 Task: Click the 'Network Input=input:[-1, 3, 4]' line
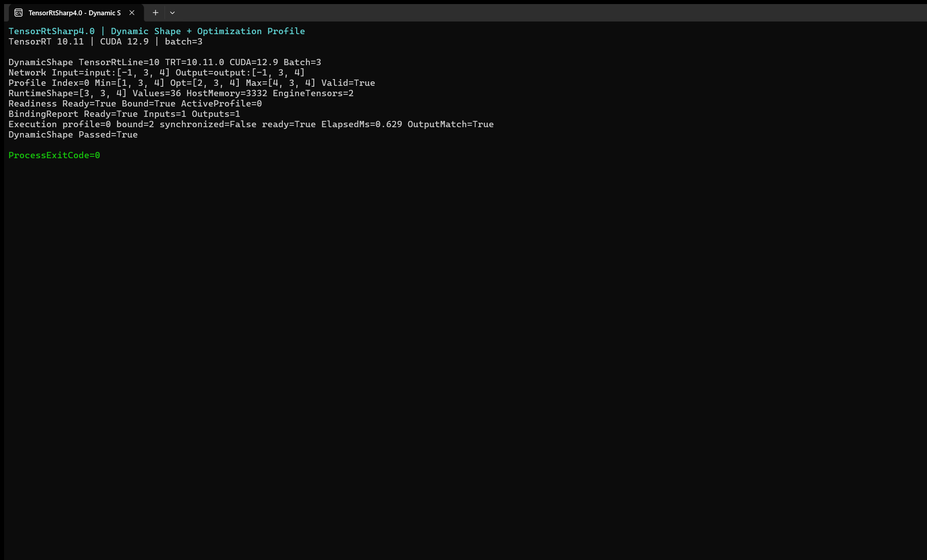tap(156, 72)
